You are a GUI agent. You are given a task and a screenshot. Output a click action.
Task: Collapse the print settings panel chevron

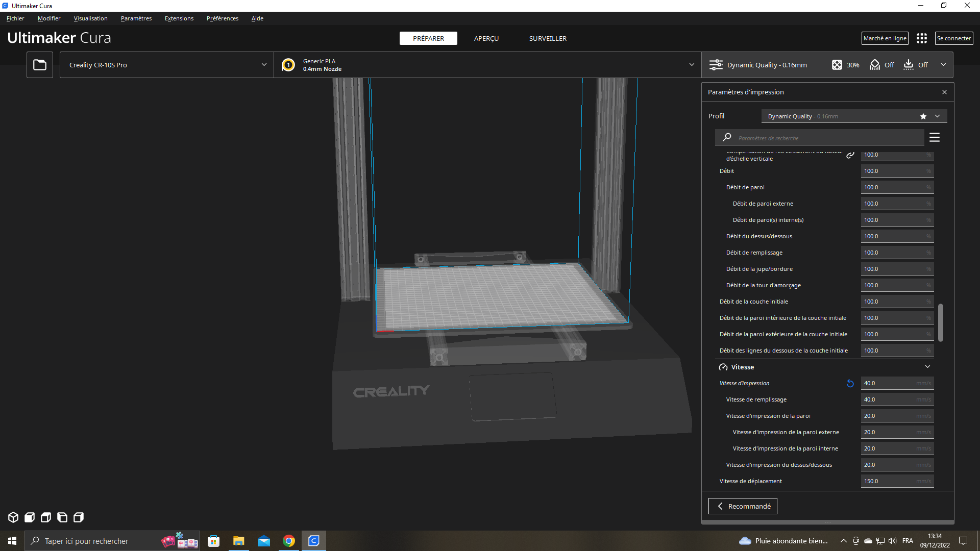[943, 65]
